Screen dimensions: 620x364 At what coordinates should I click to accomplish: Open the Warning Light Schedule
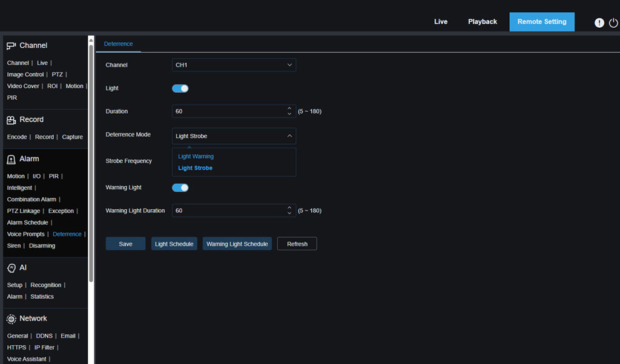click(x=237, y=244)
